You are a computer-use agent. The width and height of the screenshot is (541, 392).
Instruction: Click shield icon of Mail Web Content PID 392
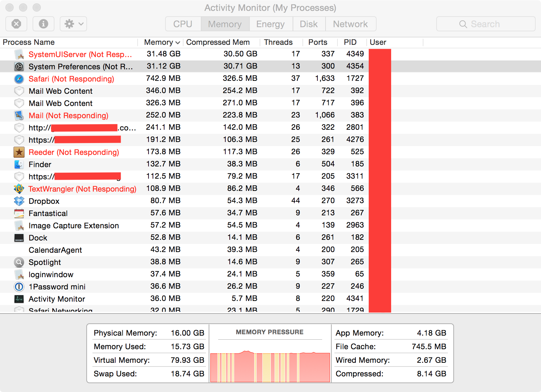[19, 91]
